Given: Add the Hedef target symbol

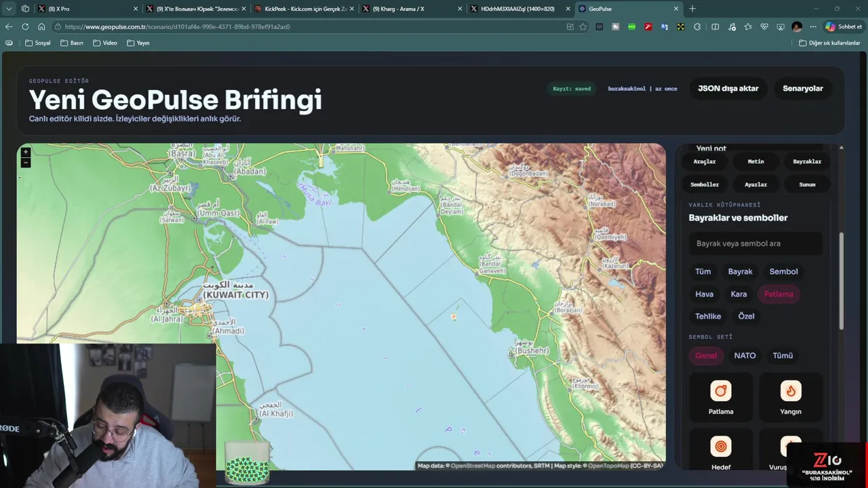Looking at the screenshot, I should tap(721, 451).
